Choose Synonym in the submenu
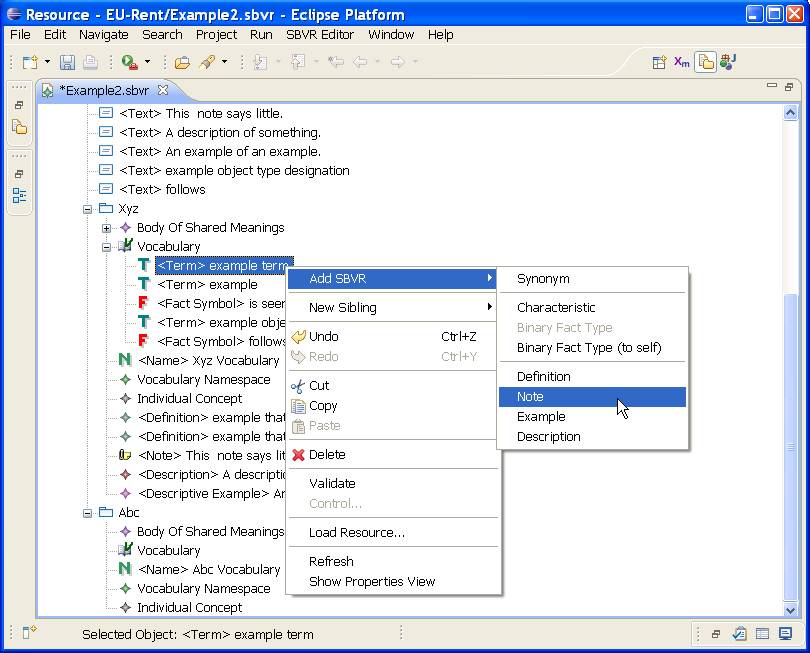 (x=592, y=279)
